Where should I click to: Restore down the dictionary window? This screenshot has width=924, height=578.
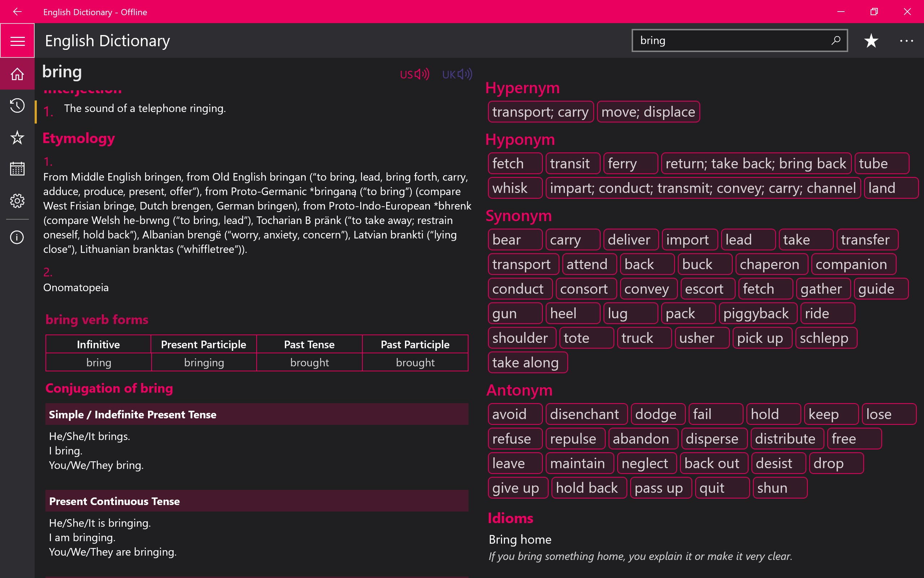874,12
